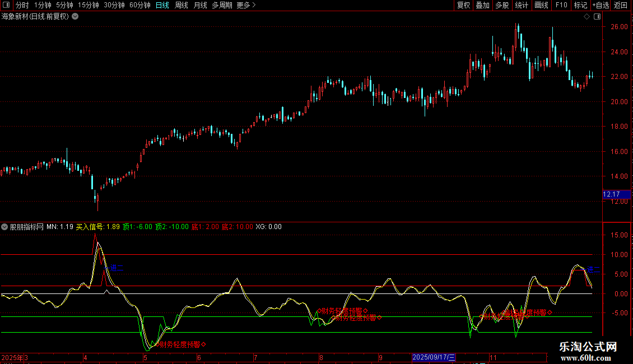Switch to 分时 intraday view
633x364 pixels.
[22, 5]
